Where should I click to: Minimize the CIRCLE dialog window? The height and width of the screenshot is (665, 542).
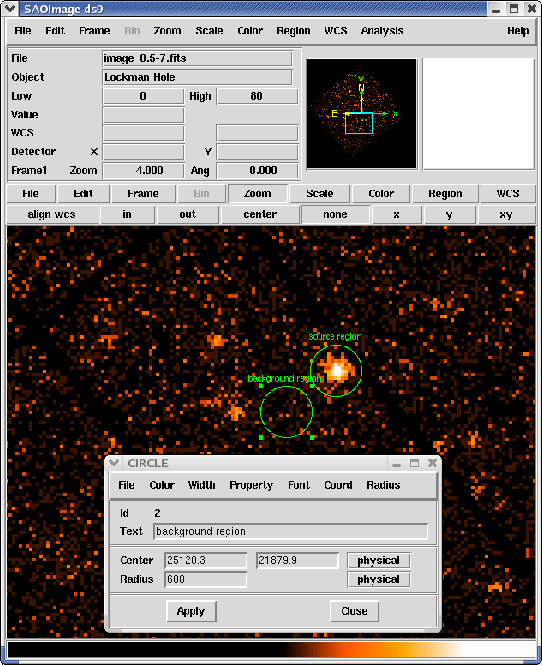click(397, 464)
